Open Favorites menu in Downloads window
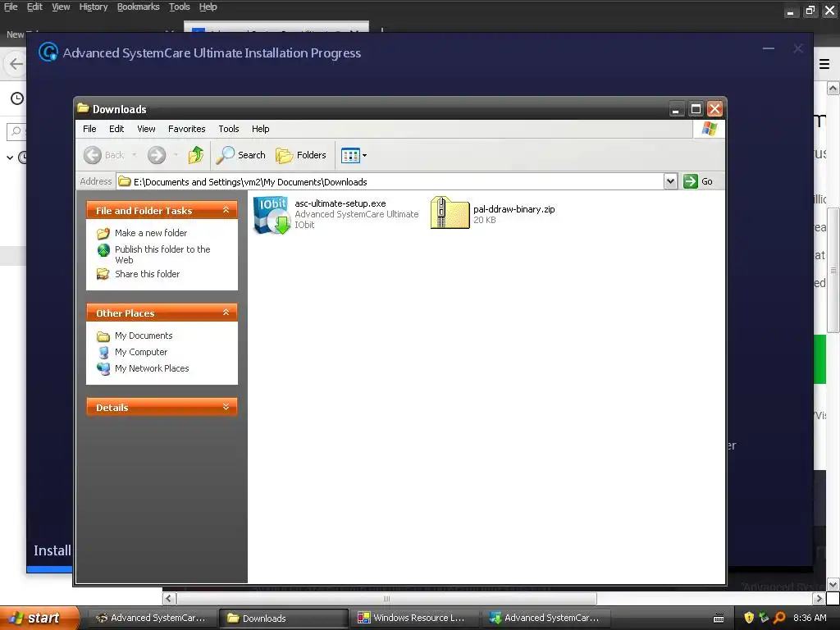 (x=186, y=129)
